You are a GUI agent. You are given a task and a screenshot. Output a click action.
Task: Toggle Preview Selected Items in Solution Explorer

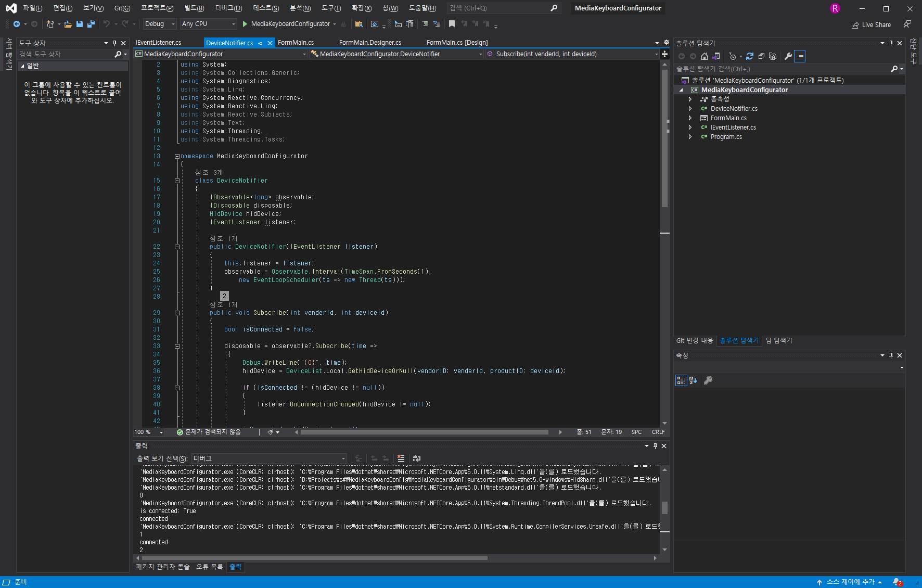tap(800, 56)
